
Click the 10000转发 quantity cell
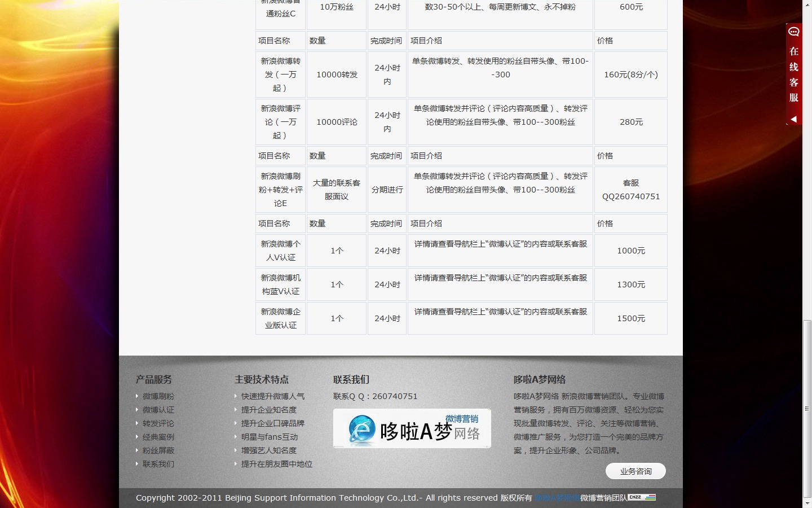coord(337,75)
